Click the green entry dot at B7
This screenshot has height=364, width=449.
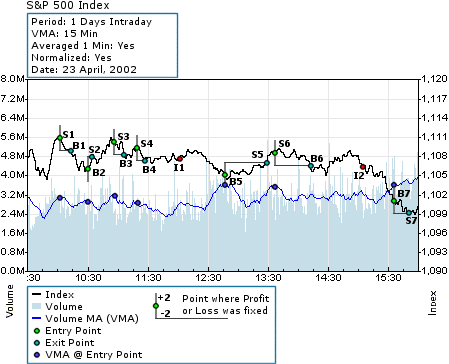pyautogui.click(x=394, y=201)
